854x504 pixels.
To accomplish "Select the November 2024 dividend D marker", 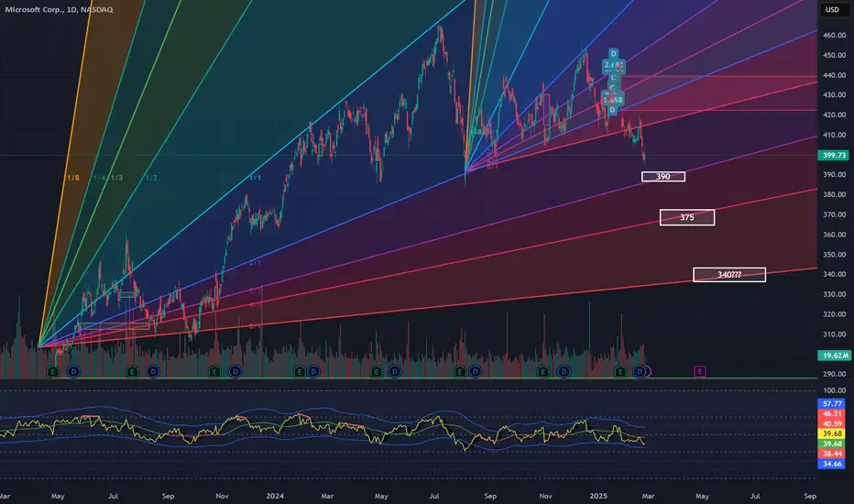I will 564,372.
